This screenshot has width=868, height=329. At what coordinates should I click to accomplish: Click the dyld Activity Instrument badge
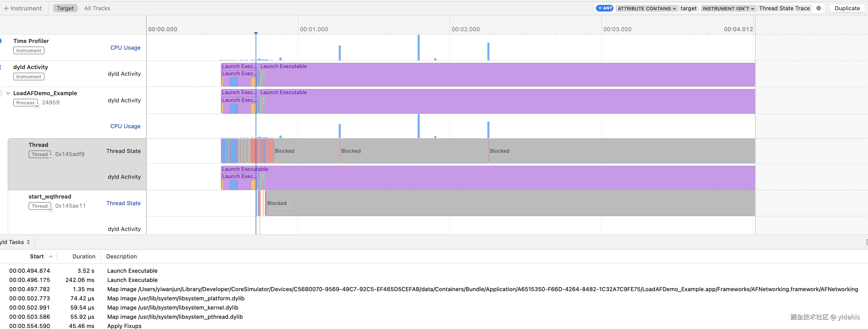point(29,76)
